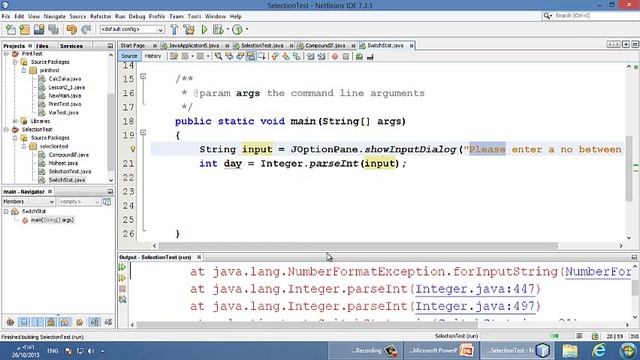Click the Internet Explorer taskbar icon

click(599, 350)
